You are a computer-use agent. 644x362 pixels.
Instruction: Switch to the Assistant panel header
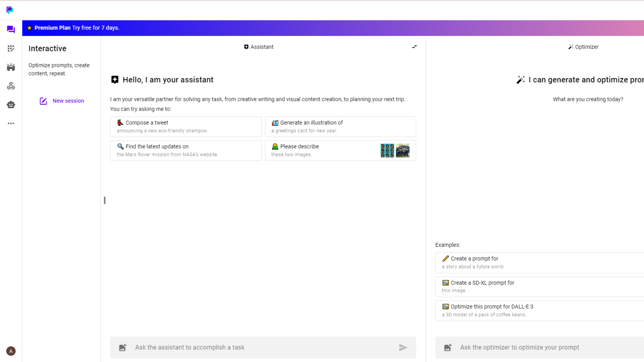pyautogui.click(x=259, y=47)
